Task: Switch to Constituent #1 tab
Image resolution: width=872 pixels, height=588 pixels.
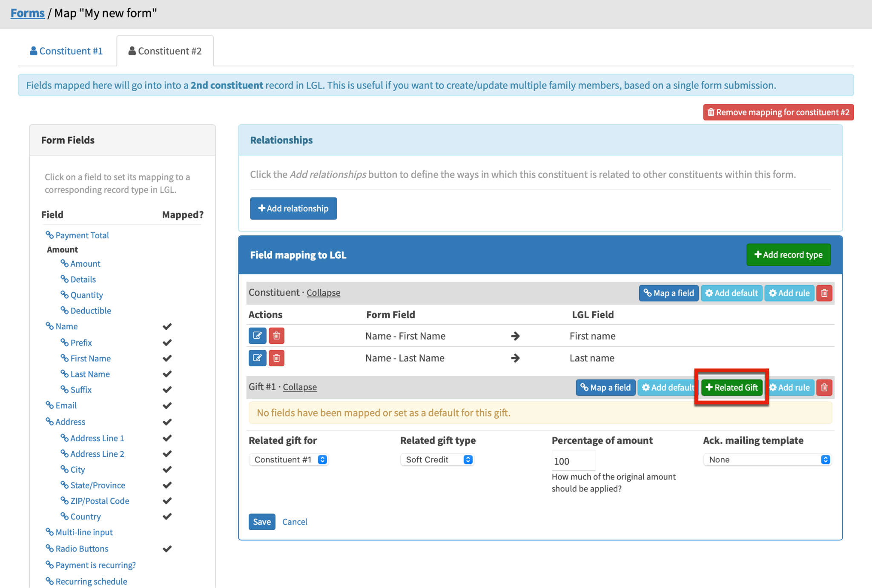Action: pos(66,51)
